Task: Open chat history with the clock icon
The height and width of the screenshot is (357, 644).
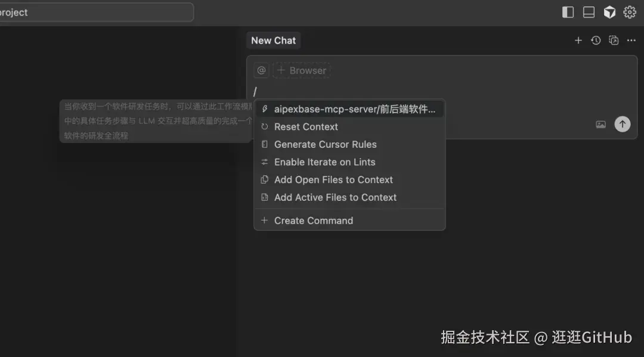Action: tap(596, 40)
